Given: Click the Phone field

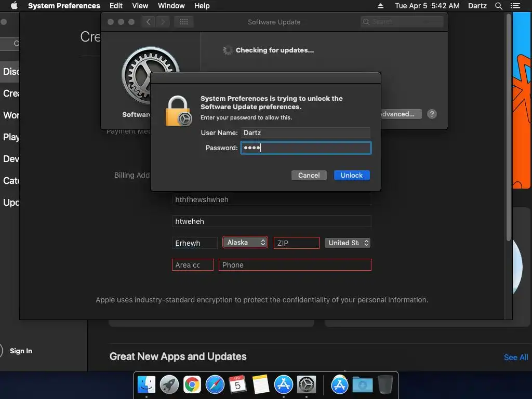Looking at the screenshot, I should [295, 264].
